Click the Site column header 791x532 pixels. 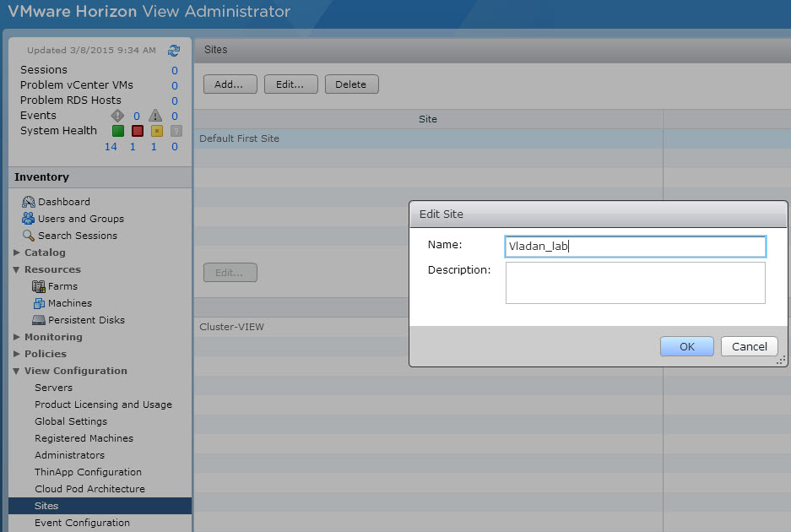428,119
